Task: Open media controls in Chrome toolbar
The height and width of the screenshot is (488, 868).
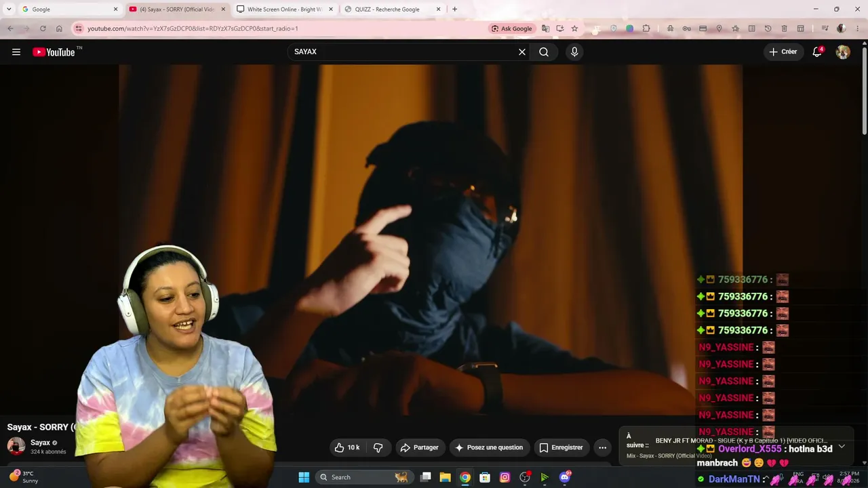Action: 825,28
